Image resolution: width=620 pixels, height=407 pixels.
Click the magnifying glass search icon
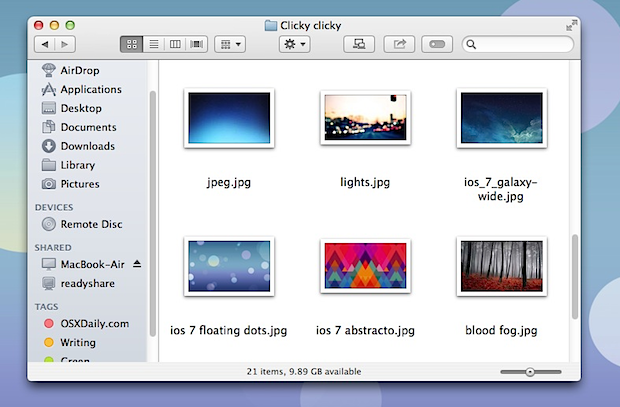[471, 44]
